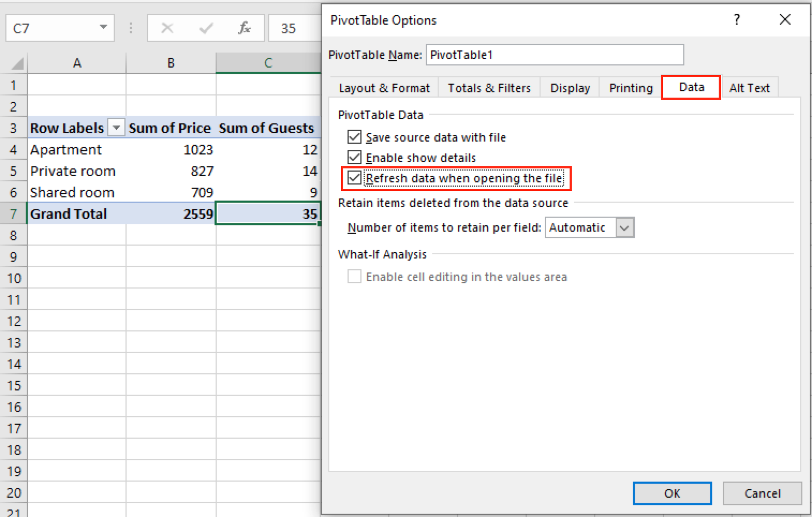The width and height of the screenshot is (812, 517).
Task: Click the Cancel (X) icon on formula bar
Action: (x=167, y=28)
